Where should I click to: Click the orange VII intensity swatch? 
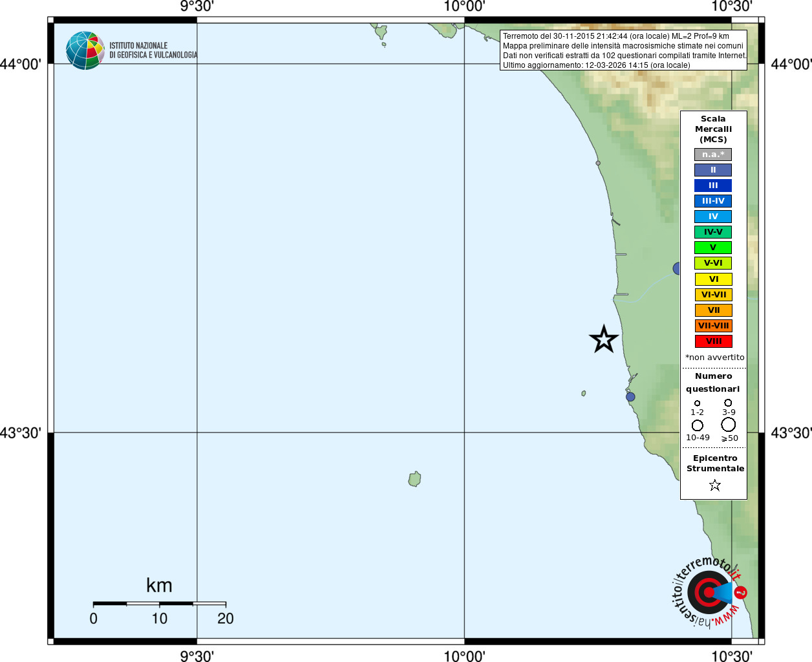click(x=713, y=310)
